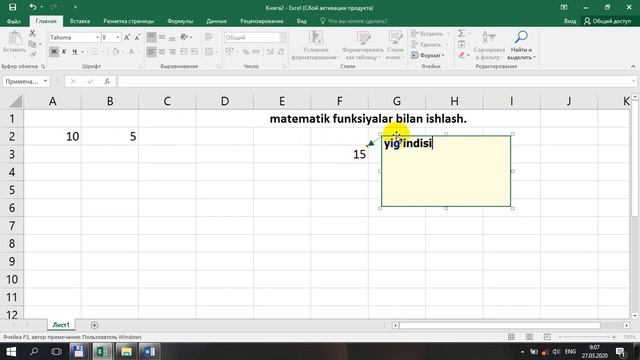Toggle center text alignment
Screen dimensions: 640x360
[x=162, y=52]
